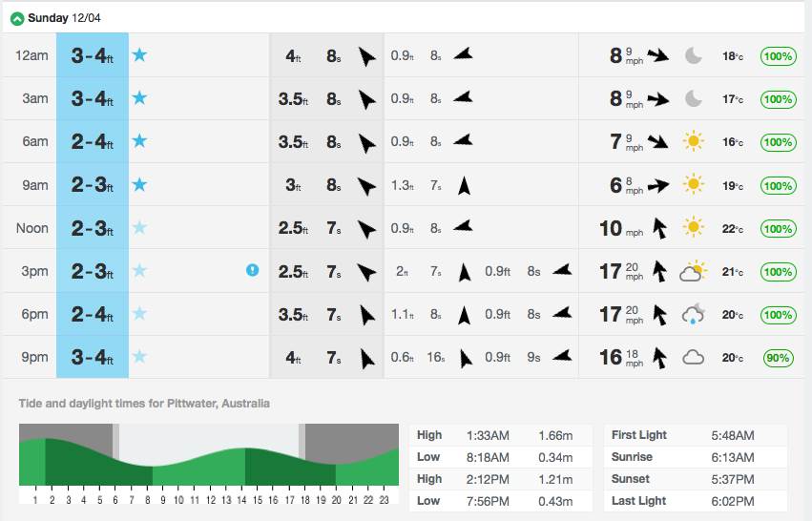
Task: Click hour 12 on the tide chart
Action: (x=211, y=498)
